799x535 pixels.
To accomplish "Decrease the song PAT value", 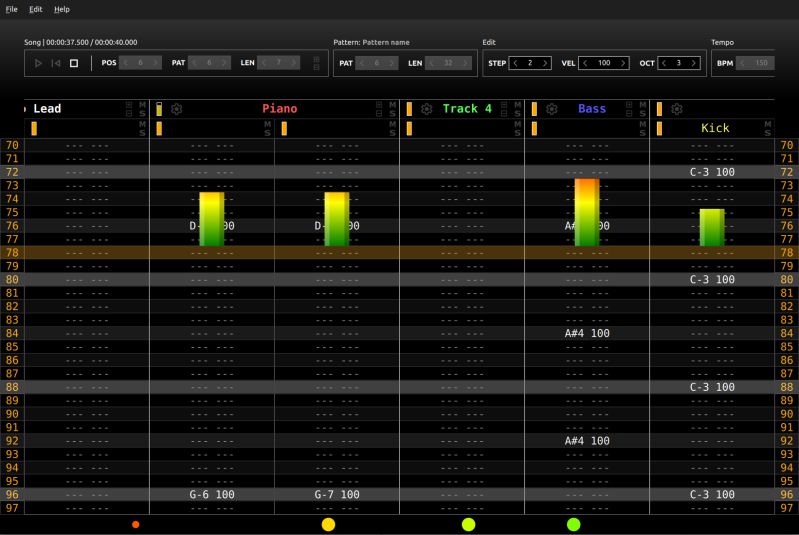I will 194,63.
